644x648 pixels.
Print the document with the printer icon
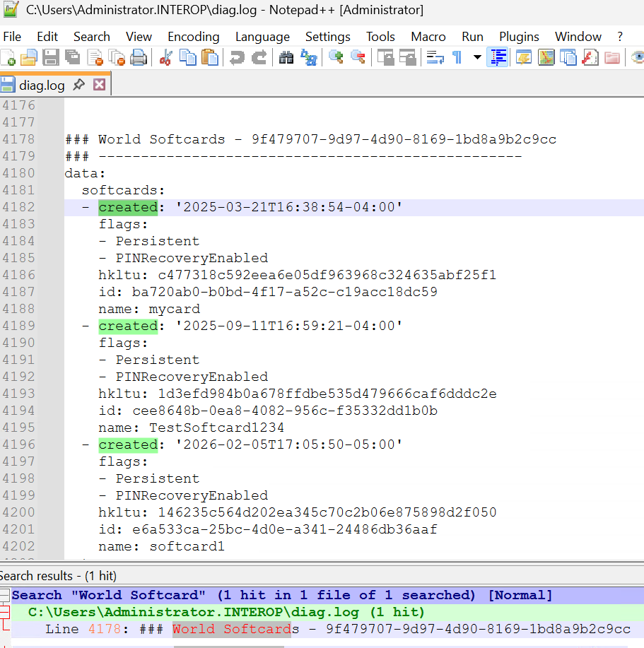[x=139, y=57]
